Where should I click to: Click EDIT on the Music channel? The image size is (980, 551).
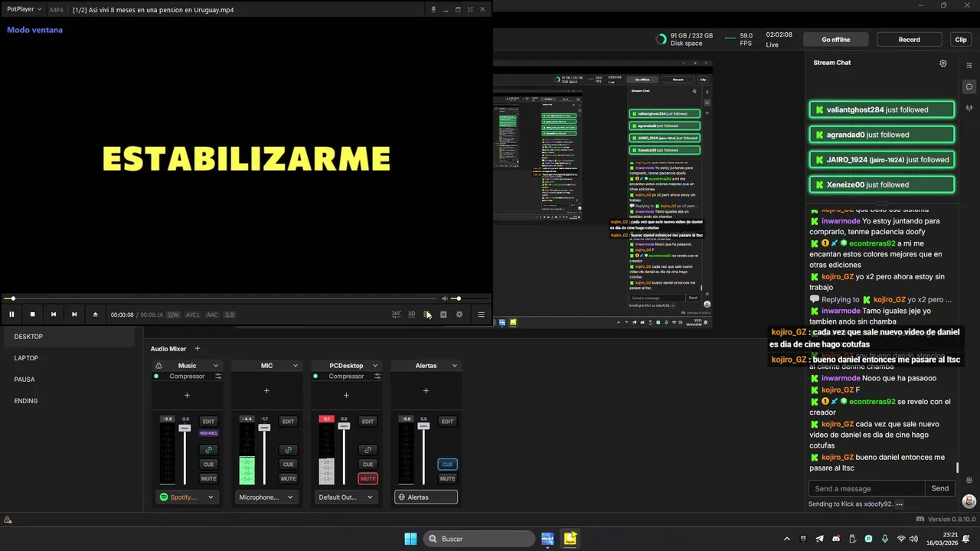click(x=208, y=422)
